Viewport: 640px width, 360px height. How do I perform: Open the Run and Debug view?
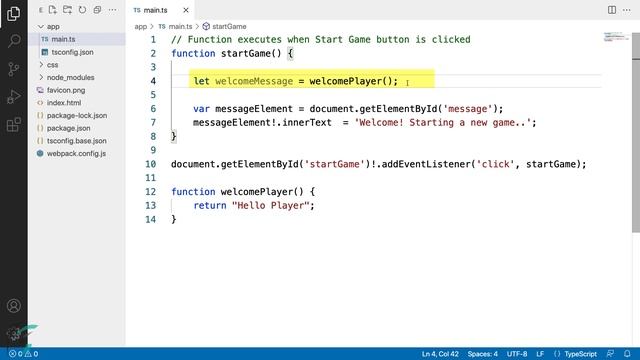click(13, 97)
